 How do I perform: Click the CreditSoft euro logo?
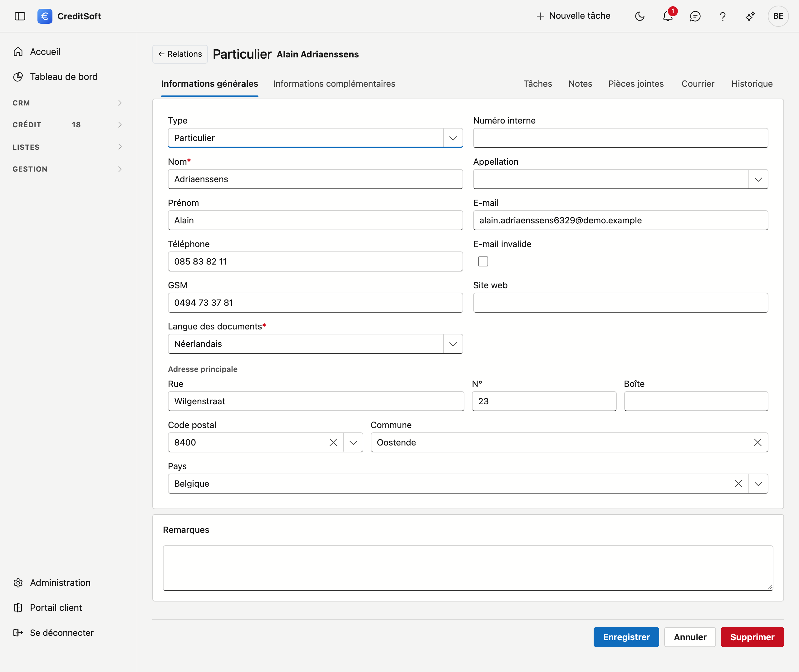pos(45,16)
